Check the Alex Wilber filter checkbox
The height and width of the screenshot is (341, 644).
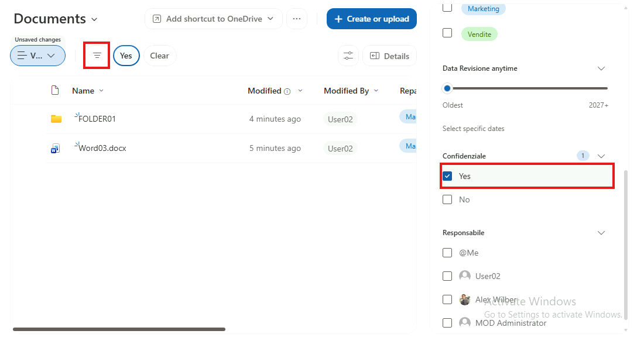point(447,299)
